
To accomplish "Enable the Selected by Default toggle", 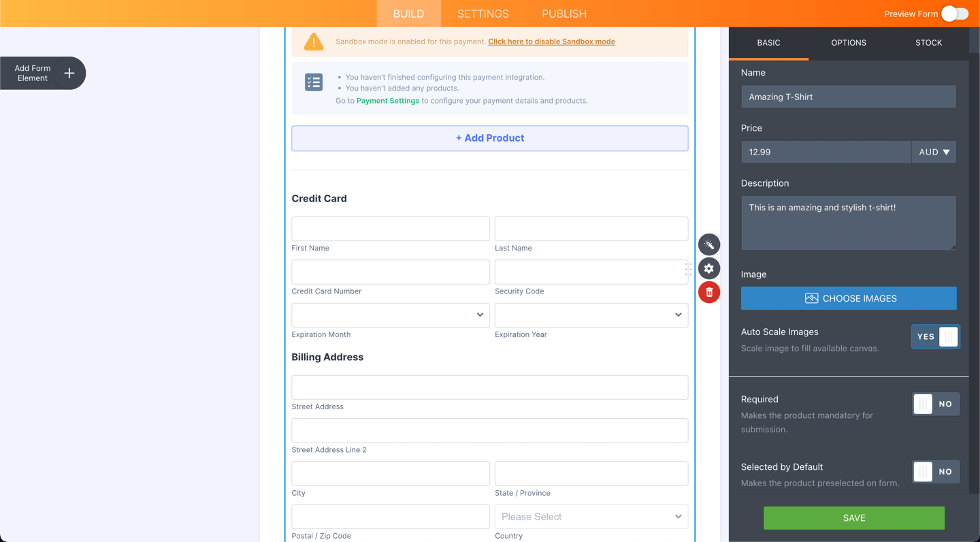I will pos(936,471).
